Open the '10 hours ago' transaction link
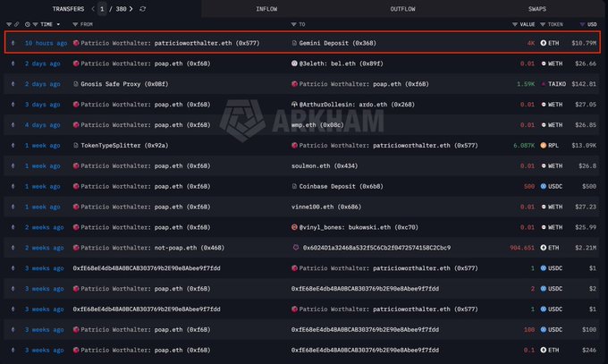 click(x=46, y=43)
